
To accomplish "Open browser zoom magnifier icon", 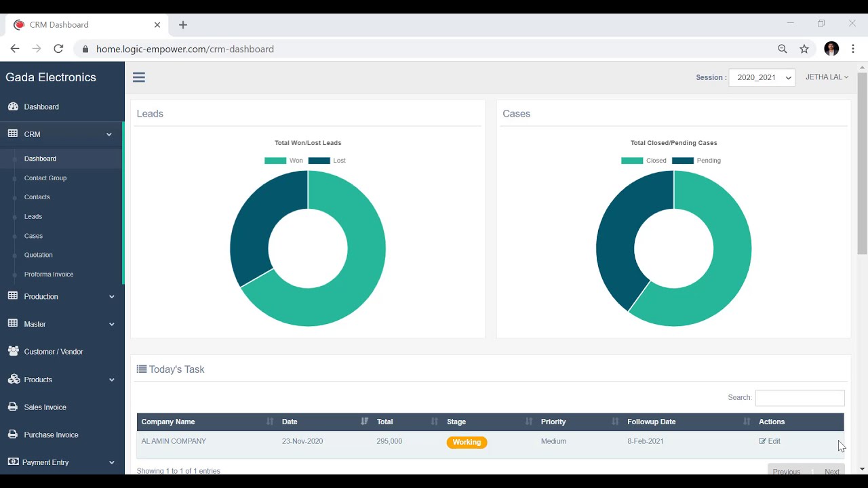I will click(x=783, y=49).
